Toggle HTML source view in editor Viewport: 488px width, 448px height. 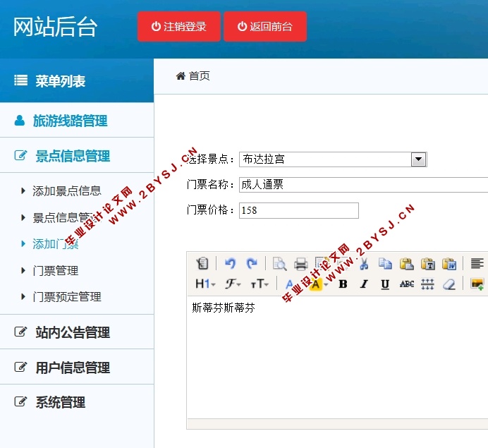click(202, 263)
